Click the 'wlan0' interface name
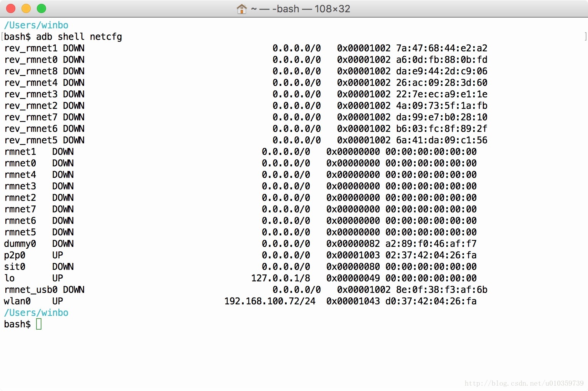This screenshot has height=391, width=588. click(x=17, y=301)
